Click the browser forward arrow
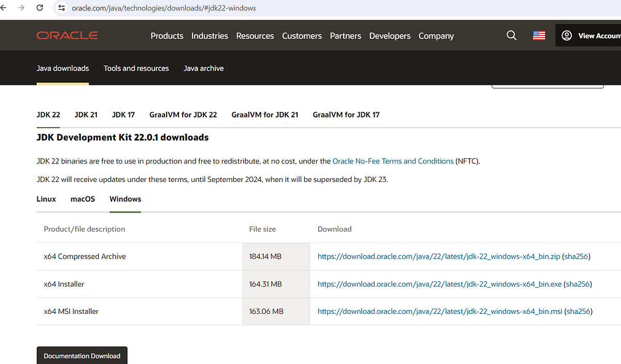Viewport: 621px width, 364px height. tap(21, 8)
